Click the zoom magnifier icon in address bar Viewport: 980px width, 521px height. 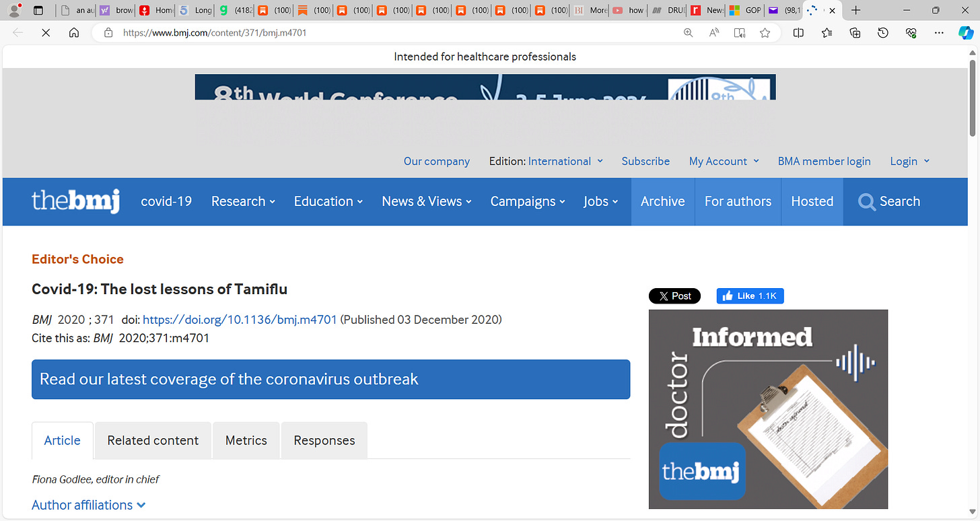(688, 32)
